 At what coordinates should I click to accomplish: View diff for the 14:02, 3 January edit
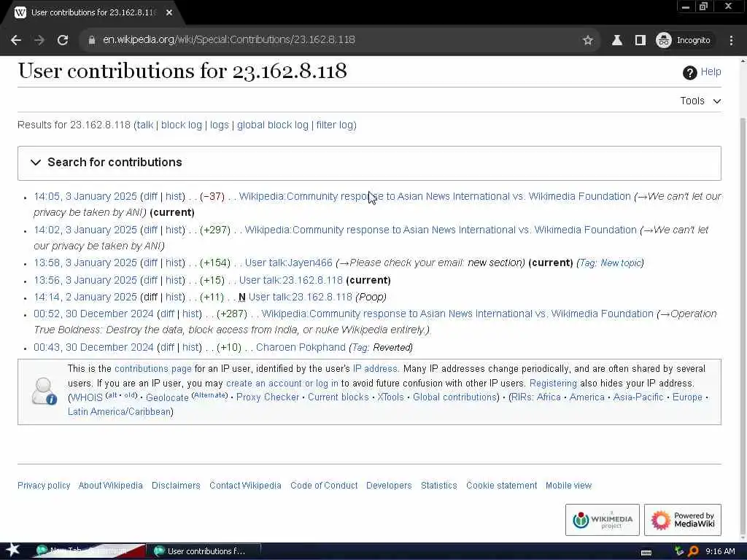(x=150, y=230)
